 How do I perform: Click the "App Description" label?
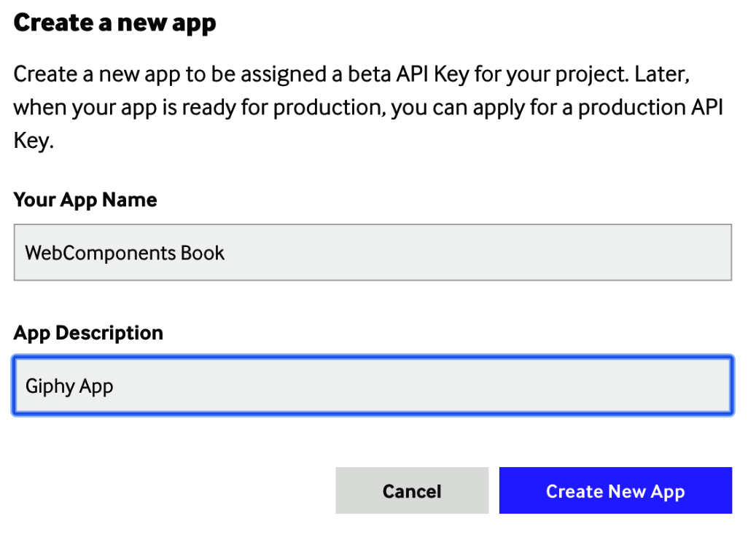88,333
